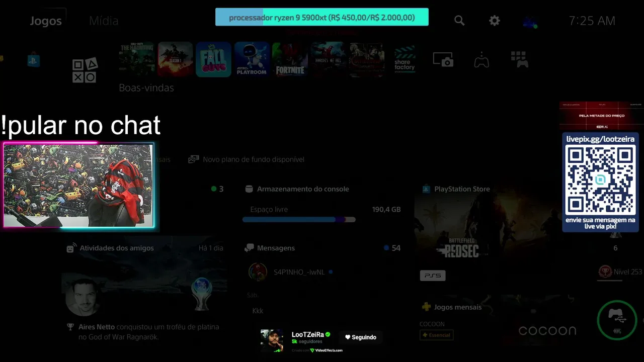Click the Sáb. message date
This screenshot has height=362, width=644.
tap(252, 295)
